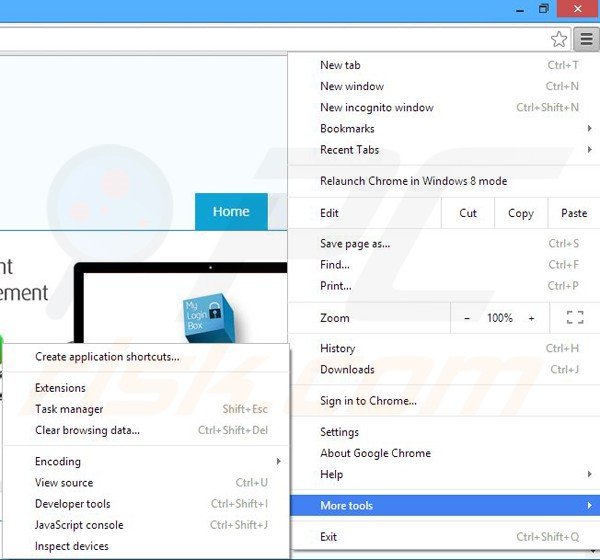Select Inspect devices
Image resolution: width=600 pixels, height=560 pixels.
click(x=146, y=546)
